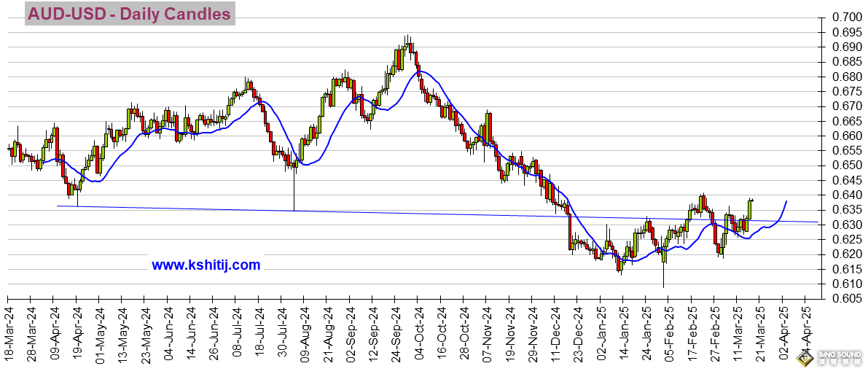Click the AUD-USD Daily Candles title

(129, 14)
